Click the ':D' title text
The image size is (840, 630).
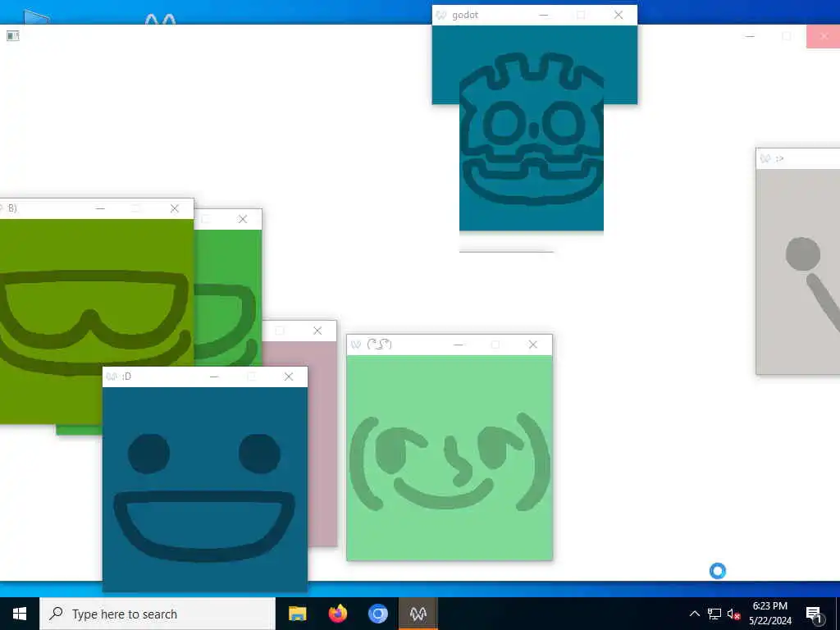pyautogui.click(x=126, y=377)
